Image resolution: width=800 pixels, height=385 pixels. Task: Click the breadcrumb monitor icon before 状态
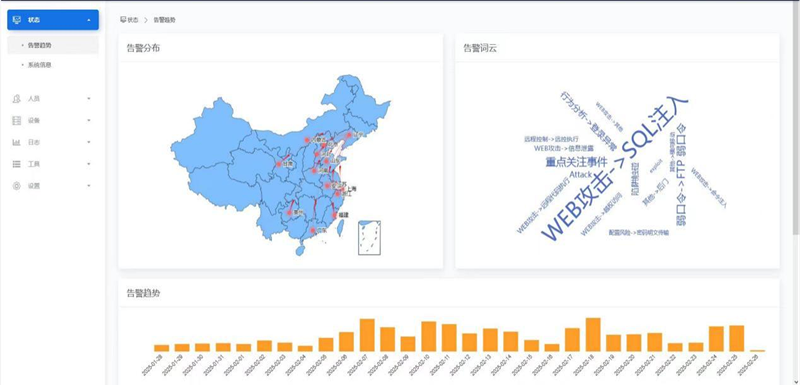123,19
